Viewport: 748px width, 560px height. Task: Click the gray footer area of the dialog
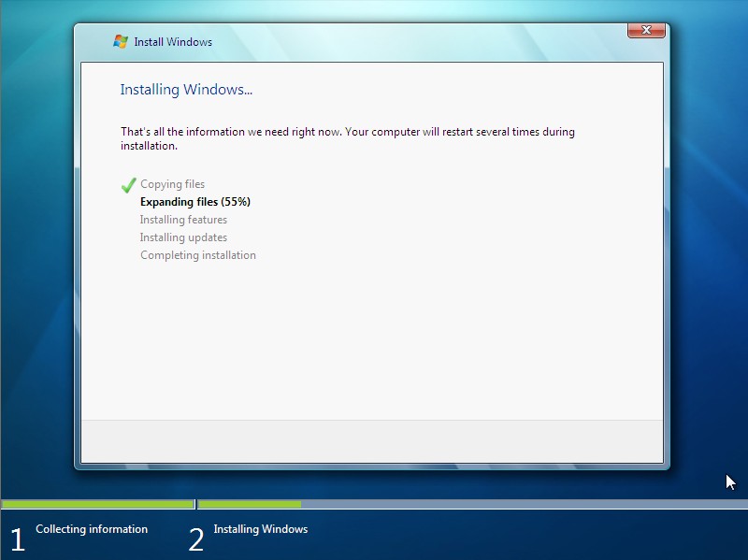pos(374,444)
